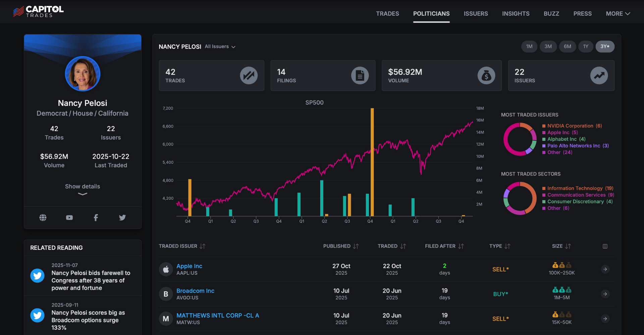Open the Twitter icon in profile card

122,218
